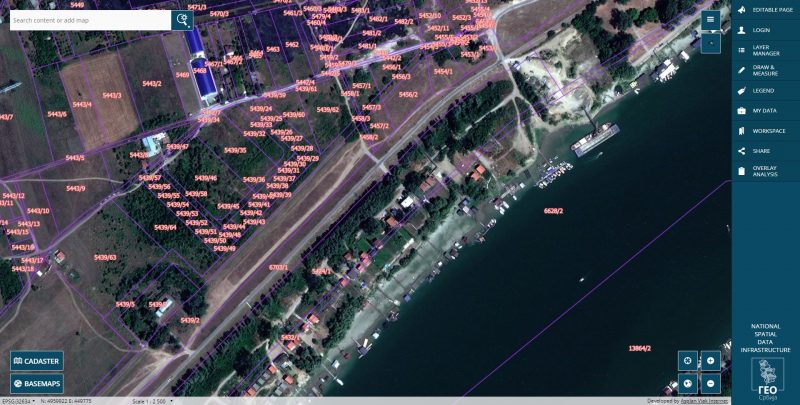This screenshot has width=800, height=405.
Task: Open the hamburger menu button
Action: (711, 20)
